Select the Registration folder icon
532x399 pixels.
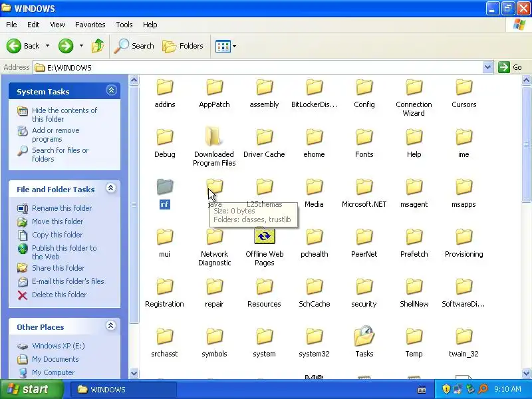pyautogui.click(x=165, y=287)
